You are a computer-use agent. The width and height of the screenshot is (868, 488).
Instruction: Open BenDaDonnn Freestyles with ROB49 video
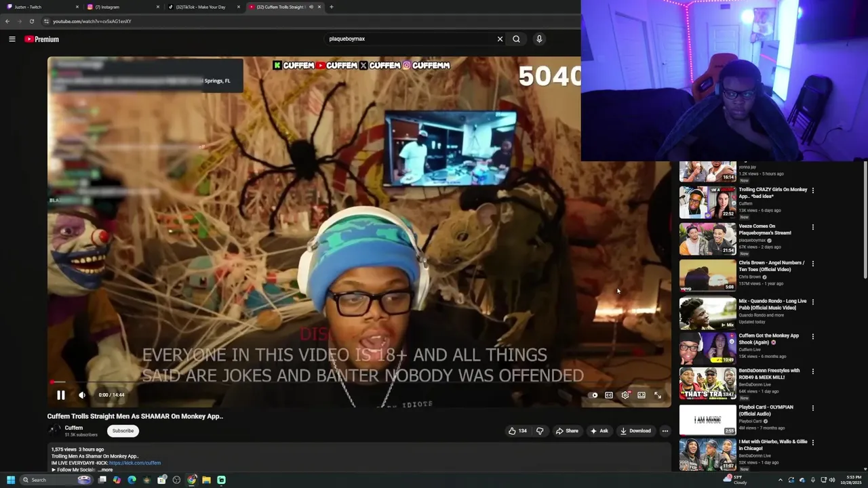tap(769, 374)
